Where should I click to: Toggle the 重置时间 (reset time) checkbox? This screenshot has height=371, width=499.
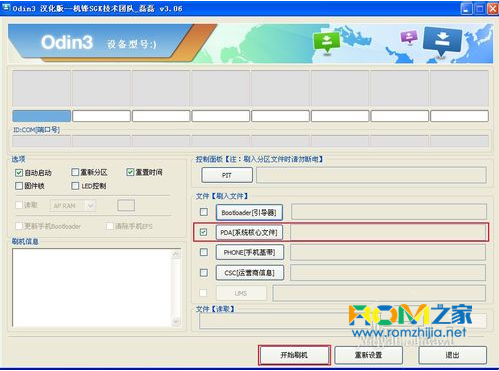pos(130,172)
